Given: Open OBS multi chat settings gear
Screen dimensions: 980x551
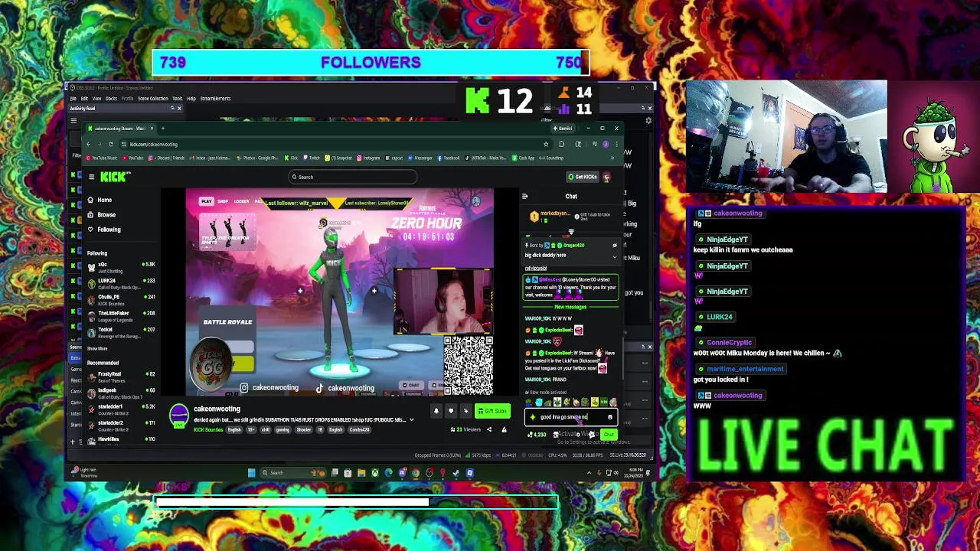Looking at the screenshot, I should tap(648, 121).
